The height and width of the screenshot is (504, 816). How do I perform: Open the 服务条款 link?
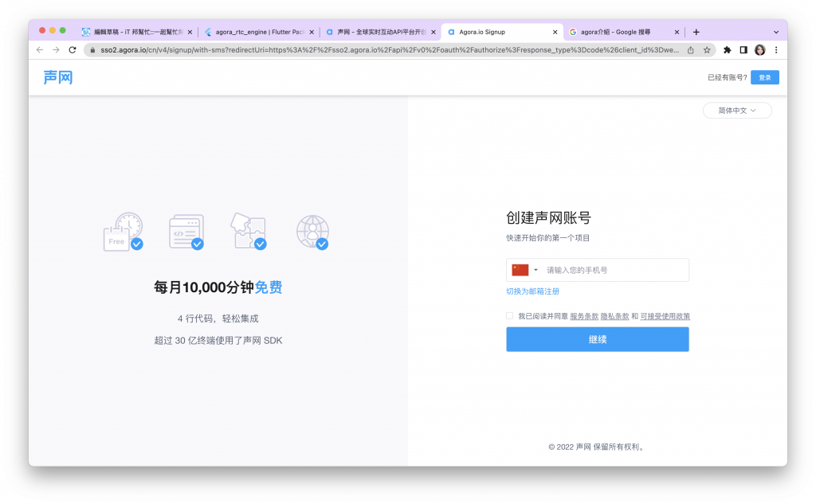[x=584, y=316]
